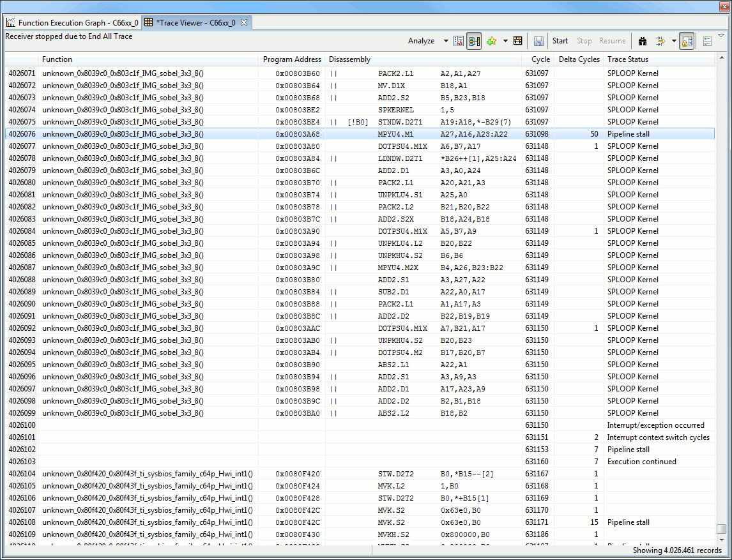Click cycle value 631186

pyautogui.click(x=537, y=534)
